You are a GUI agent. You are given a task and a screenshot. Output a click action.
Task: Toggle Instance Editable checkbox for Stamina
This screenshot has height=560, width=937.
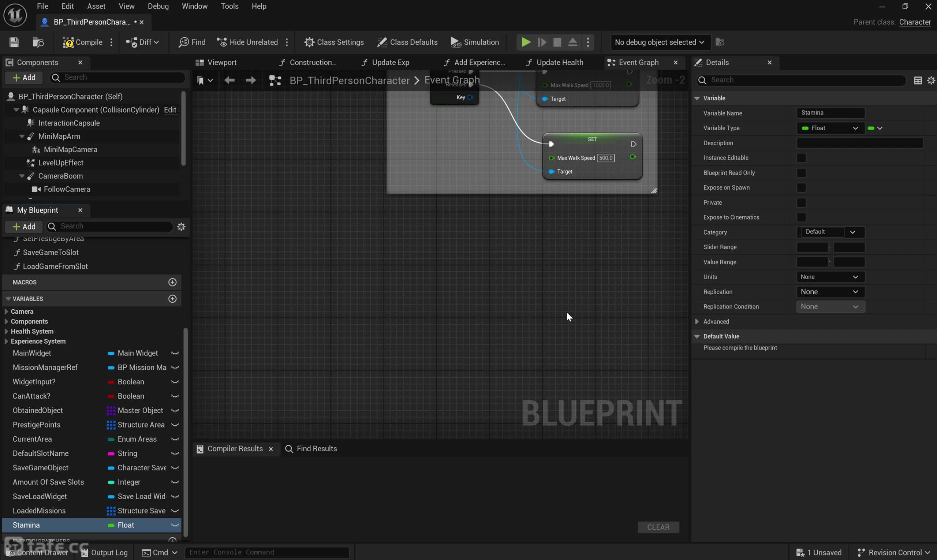click(801, 157)
